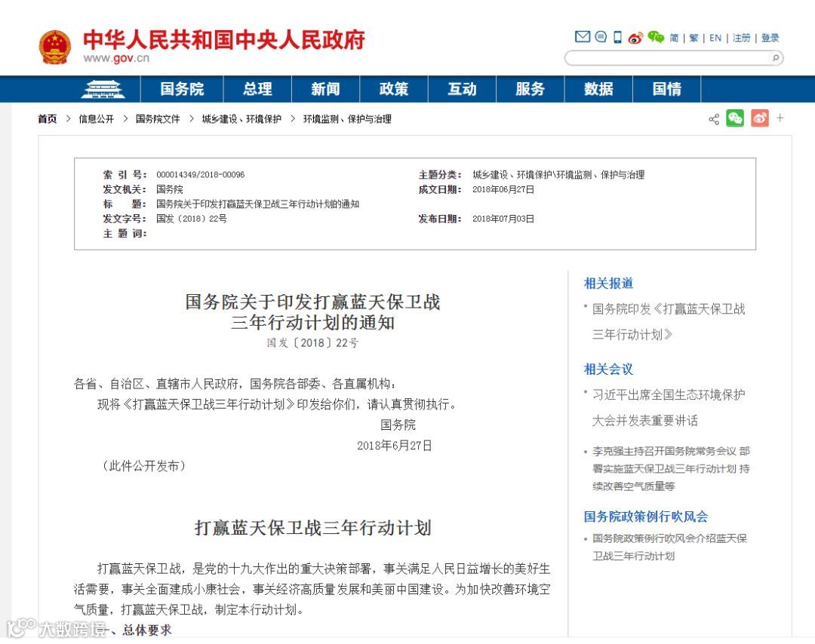This screenshot has height=644, width=815.
Task: Click the text （此件公开发布）
Action: pos(143,466)
